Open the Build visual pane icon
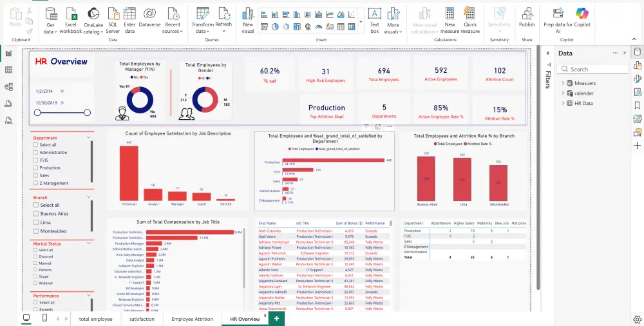This screenshot has width=644, height=326. click(x=637, y=65)
